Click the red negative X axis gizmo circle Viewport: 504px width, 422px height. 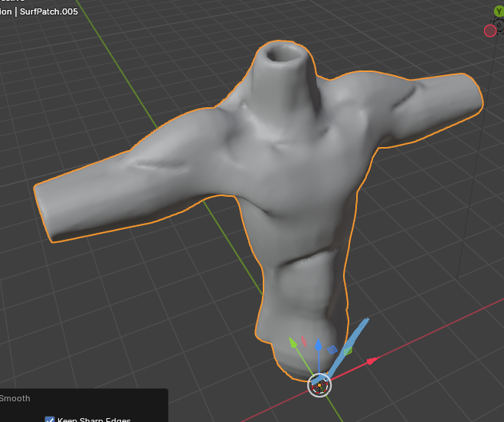pyautogui.click(x=490, y=31)
